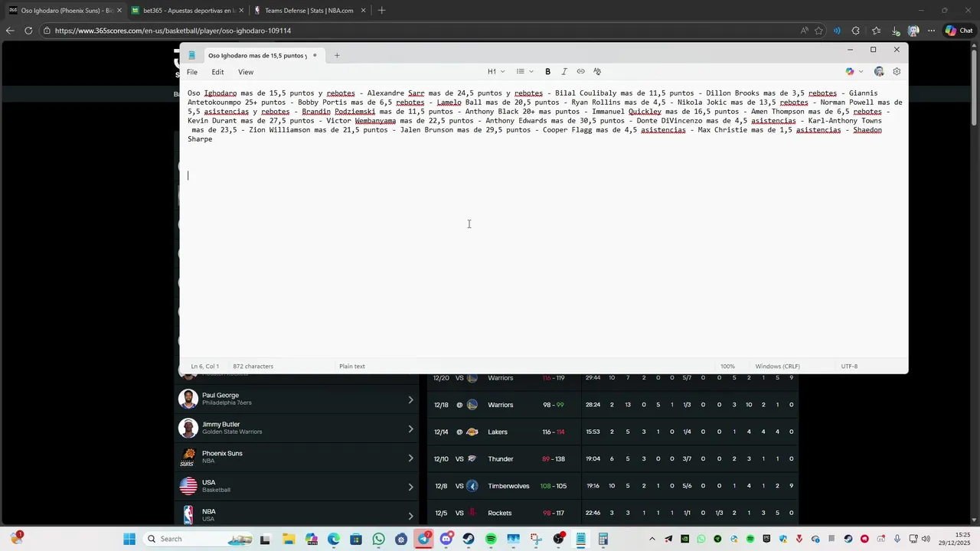Insert a link using Notepad's link icon

580,71
